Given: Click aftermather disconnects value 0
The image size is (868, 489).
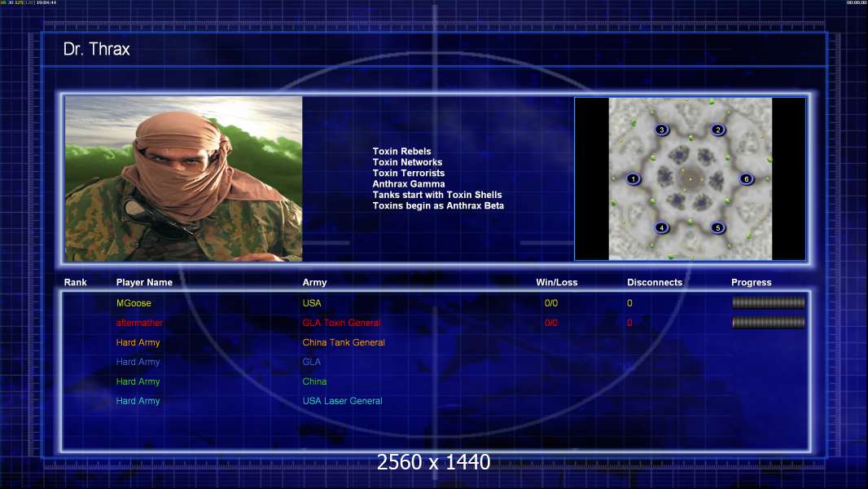Looking at the screenshot, I should [x=629, y=322].
